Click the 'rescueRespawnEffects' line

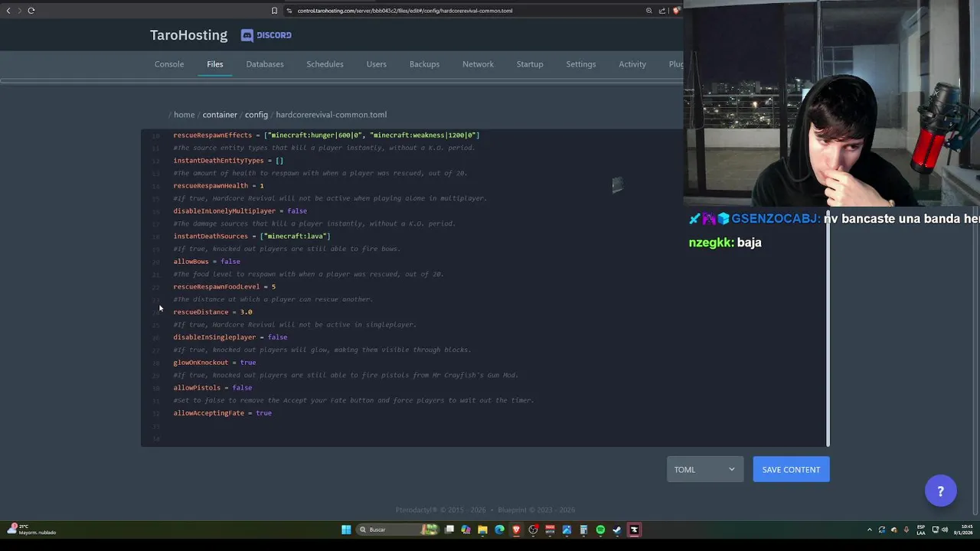coord(326,135)
